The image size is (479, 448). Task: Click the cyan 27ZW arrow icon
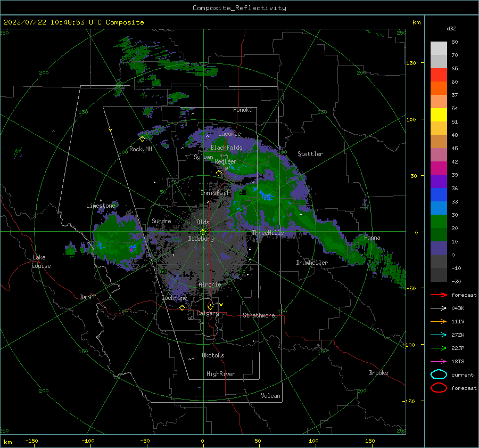click(439, 335)
